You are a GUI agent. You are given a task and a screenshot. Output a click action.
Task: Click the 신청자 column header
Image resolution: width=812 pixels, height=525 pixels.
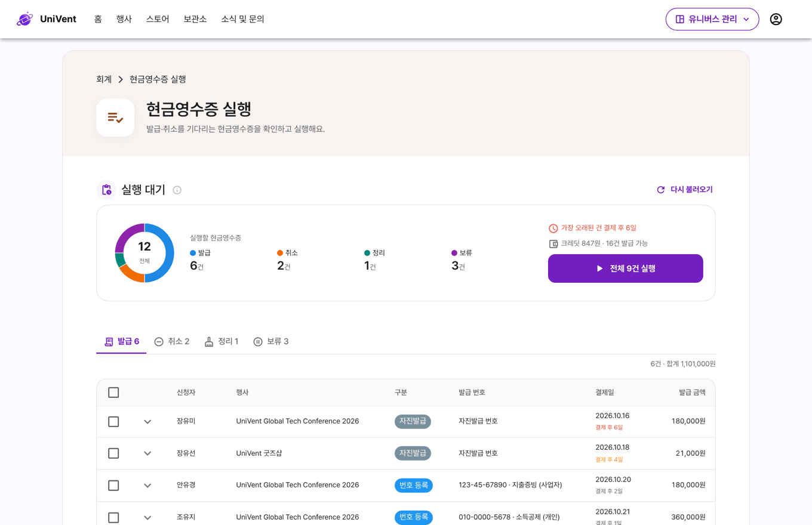pos(186,393)
